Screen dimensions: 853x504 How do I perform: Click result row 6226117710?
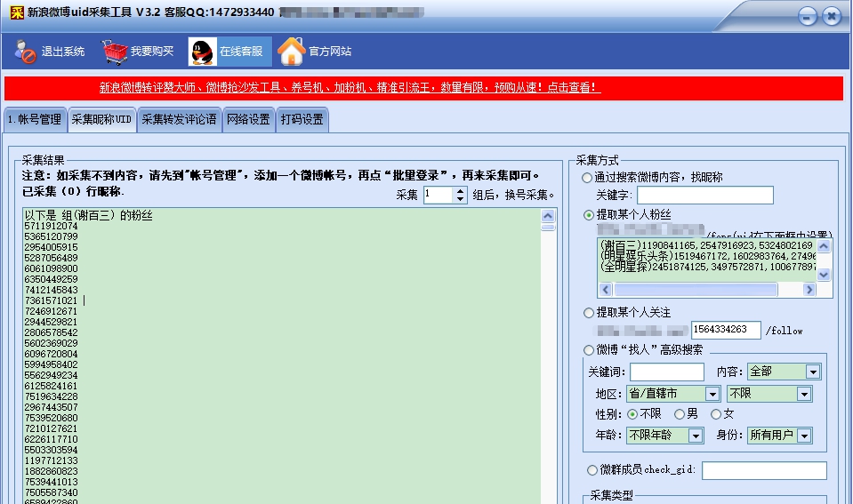51,439
